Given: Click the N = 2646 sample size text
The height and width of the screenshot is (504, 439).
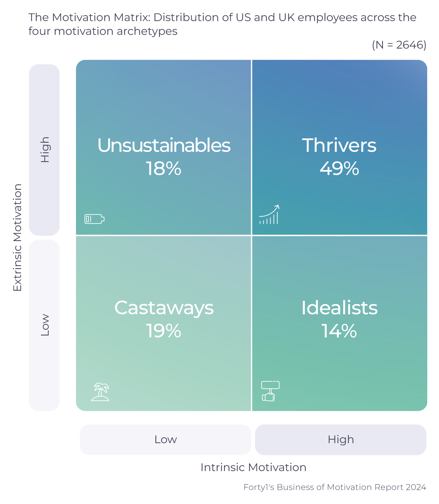Looking at the screenshot, I should pos(399,45).
